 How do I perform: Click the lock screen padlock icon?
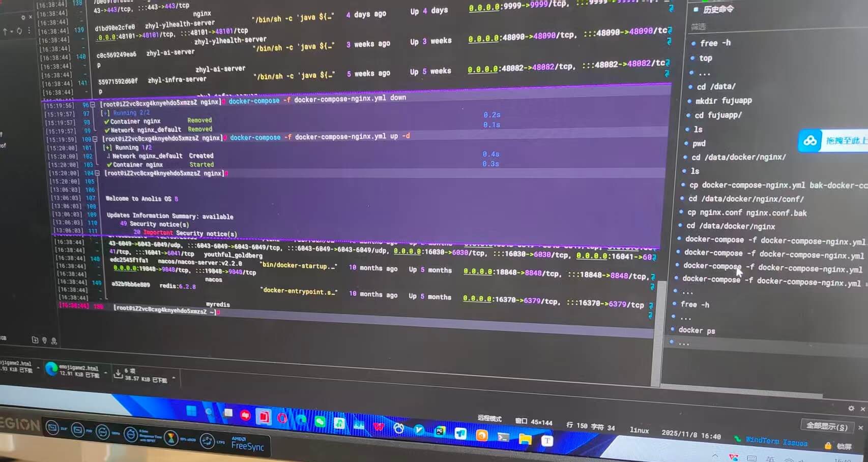[828, 446]
